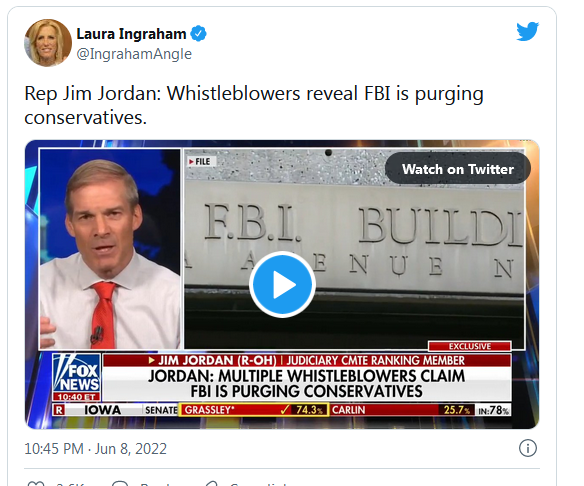This screenshot has width=584, height=486.
Task: Click the Grassley 74.3% ticker result
Action: click(254, 410)
